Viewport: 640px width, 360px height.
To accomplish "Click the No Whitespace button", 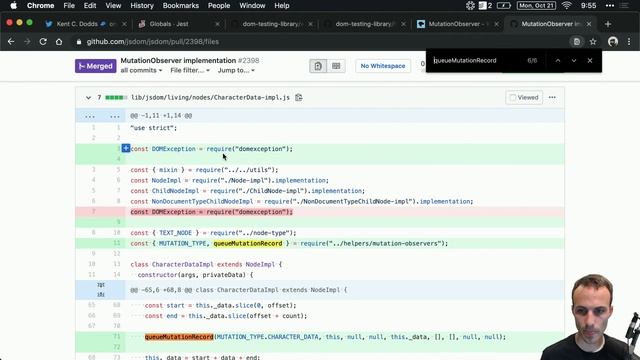I will 383,66.
